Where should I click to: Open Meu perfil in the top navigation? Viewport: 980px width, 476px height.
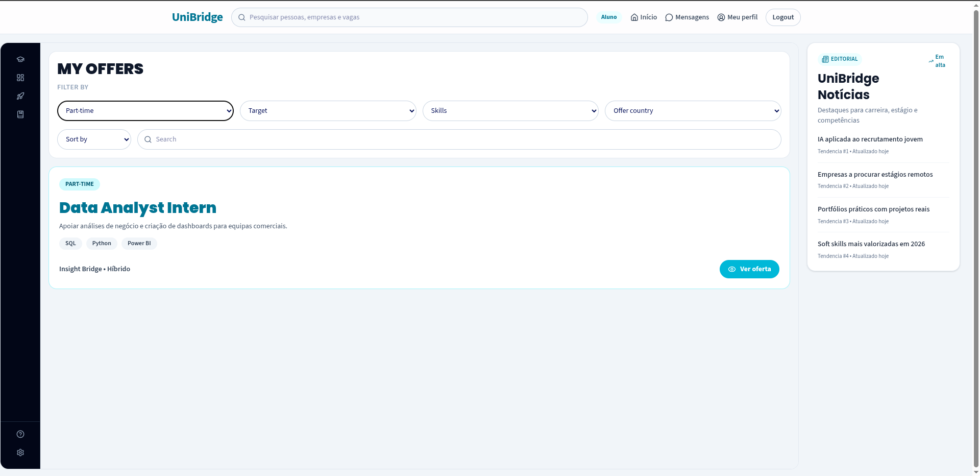point(738,17)
